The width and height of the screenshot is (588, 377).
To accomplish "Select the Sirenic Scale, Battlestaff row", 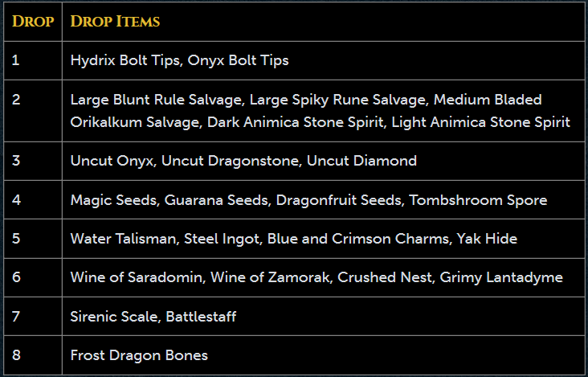I will point(294,316).
